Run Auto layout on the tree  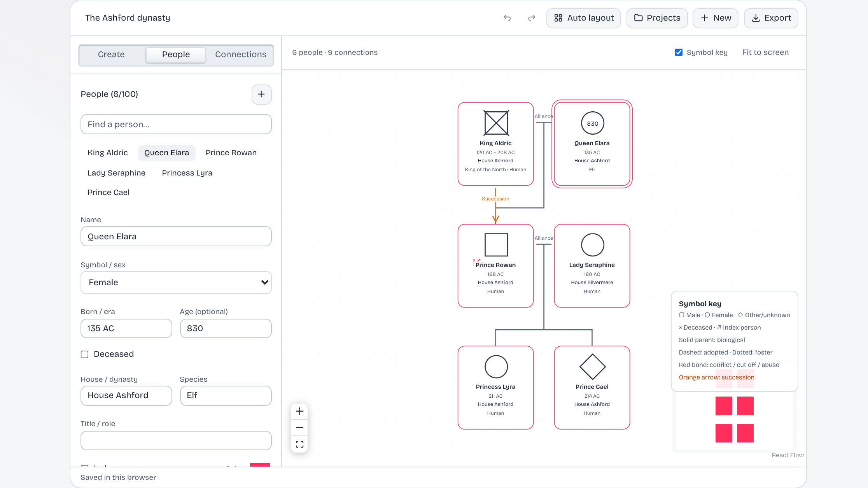click(x=583, y=18)
